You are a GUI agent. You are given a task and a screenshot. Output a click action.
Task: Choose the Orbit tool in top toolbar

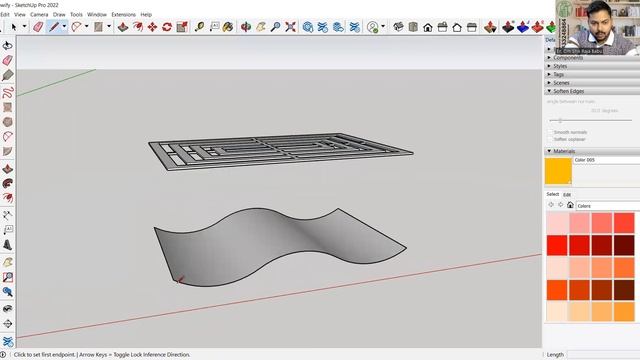point(246,27)
